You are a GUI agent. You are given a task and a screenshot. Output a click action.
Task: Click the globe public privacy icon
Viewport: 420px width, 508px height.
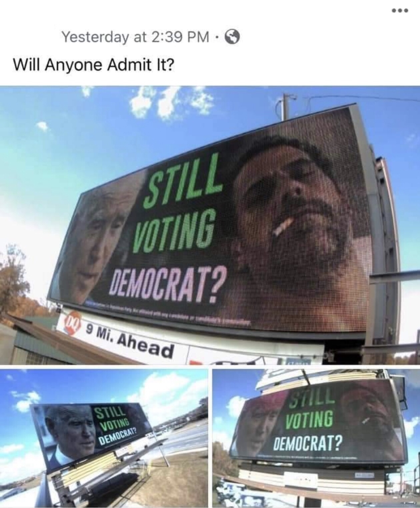click(x=232, y=37)
